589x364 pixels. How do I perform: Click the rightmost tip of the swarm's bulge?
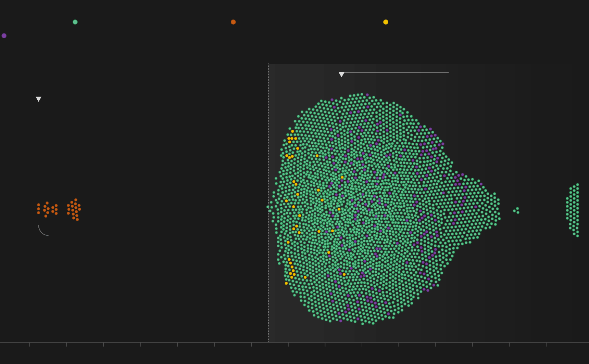[x=499, y=218]
